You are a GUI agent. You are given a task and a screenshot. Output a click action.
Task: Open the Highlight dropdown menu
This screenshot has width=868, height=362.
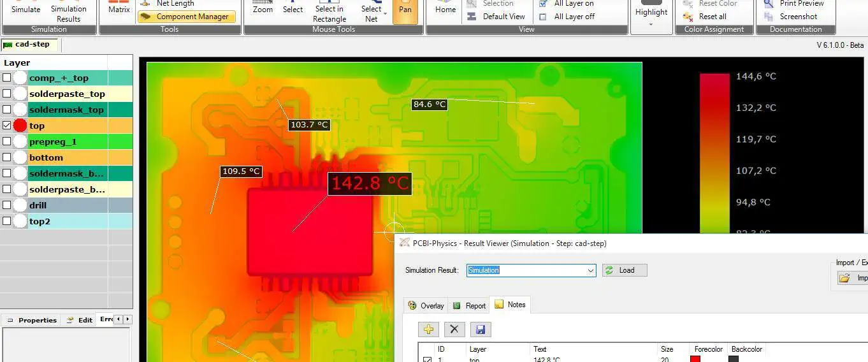coord(651,24)
